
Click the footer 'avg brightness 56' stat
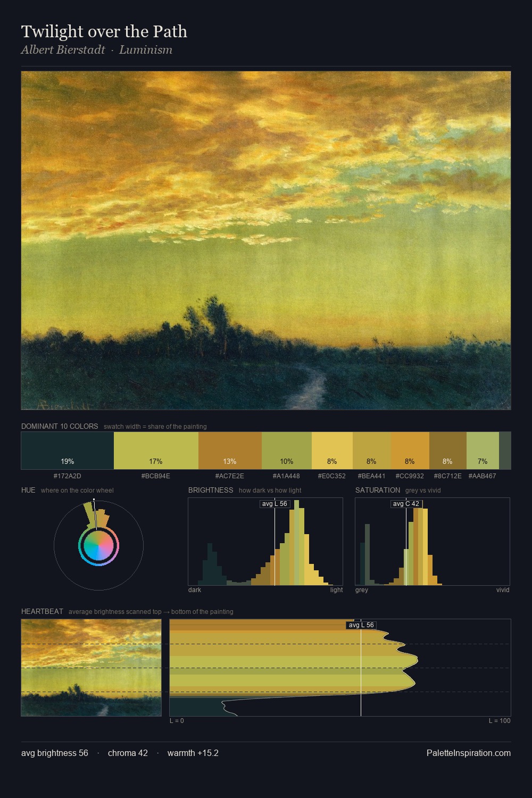[55, 753]
